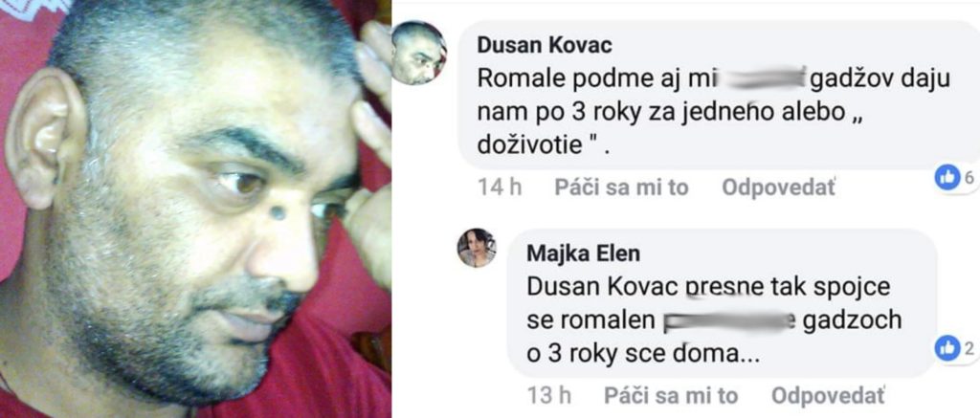View the reaction count 6 on first comment
The image size is (980, 418).
pos(969,178)
